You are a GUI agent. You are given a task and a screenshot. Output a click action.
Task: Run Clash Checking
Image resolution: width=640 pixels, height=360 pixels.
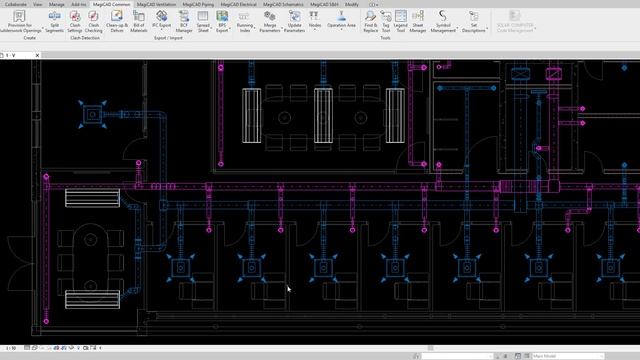pos(93,21)
